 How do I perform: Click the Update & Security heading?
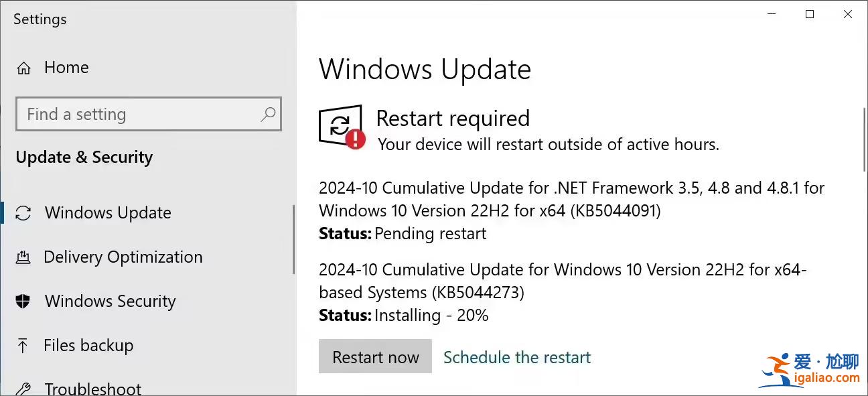pyautogui.click(x=84, y=157)
